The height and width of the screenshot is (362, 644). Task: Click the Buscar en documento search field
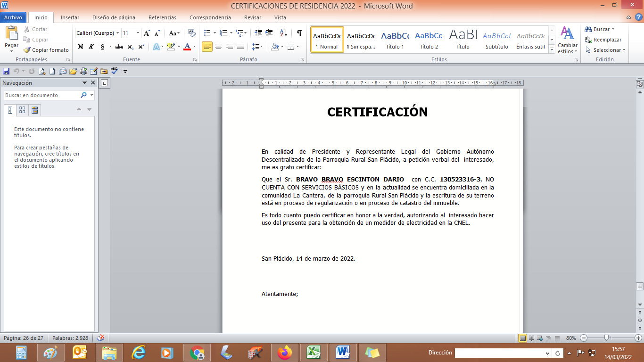pos(41,95)
